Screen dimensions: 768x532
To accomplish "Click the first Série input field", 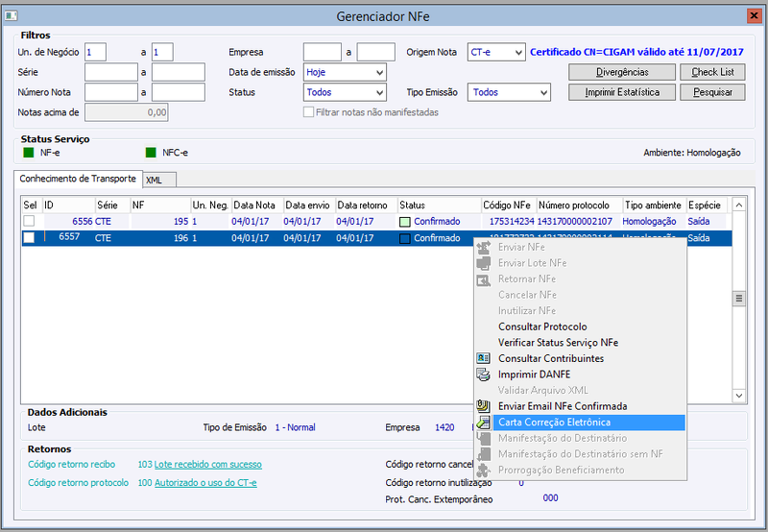I will 111,72.
